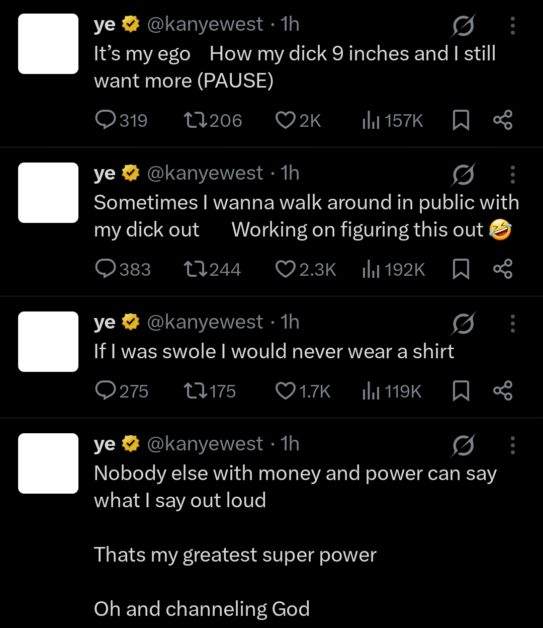
Task: Bookmark the 'Working on figuring this out' tweet
Action: tap(461, 269)
